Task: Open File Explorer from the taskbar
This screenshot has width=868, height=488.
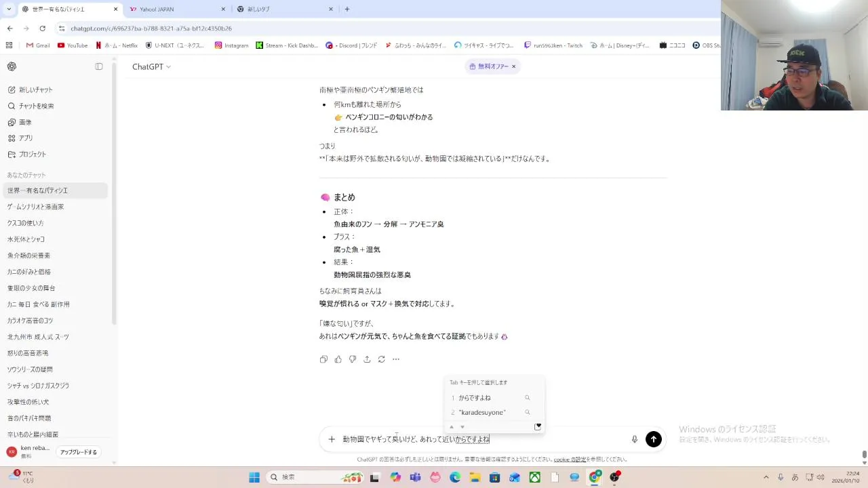Action: (475, 477)
